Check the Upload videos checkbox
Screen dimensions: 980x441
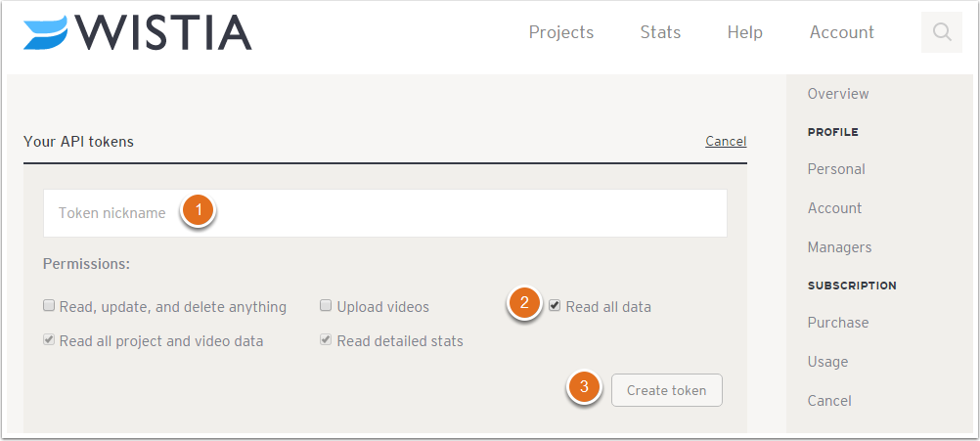(x=326, y=306)
